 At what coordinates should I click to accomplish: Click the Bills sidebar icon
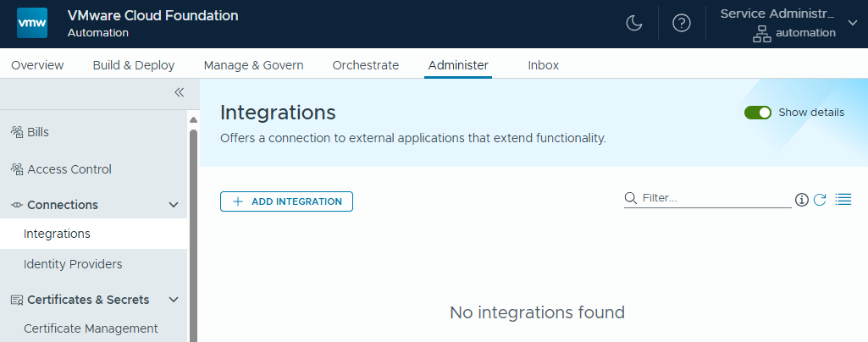click(x=17, y=132)
